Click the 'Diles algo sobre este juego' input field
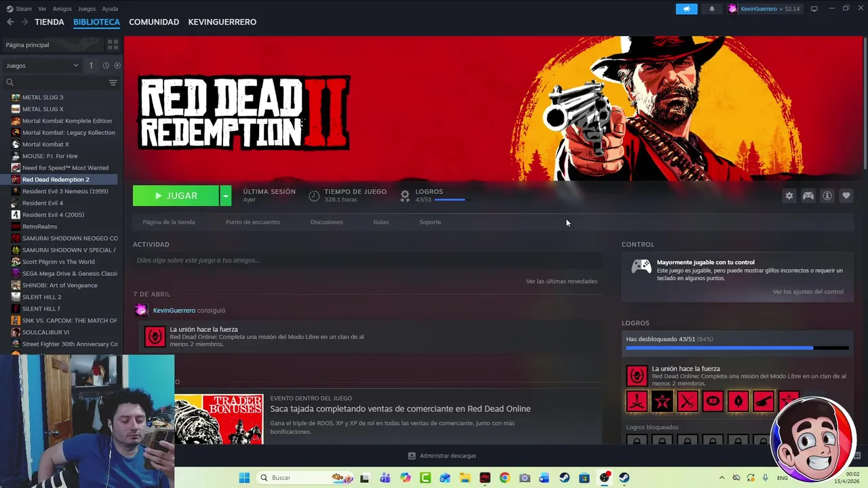 [x=368, y=260]
